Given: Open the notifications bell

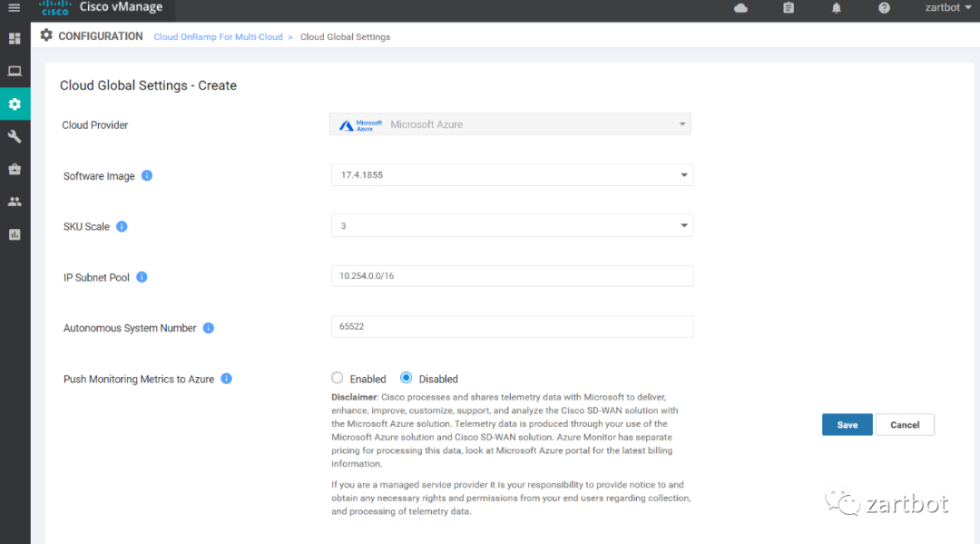Looking at the screenshot, I should point(836,8).
